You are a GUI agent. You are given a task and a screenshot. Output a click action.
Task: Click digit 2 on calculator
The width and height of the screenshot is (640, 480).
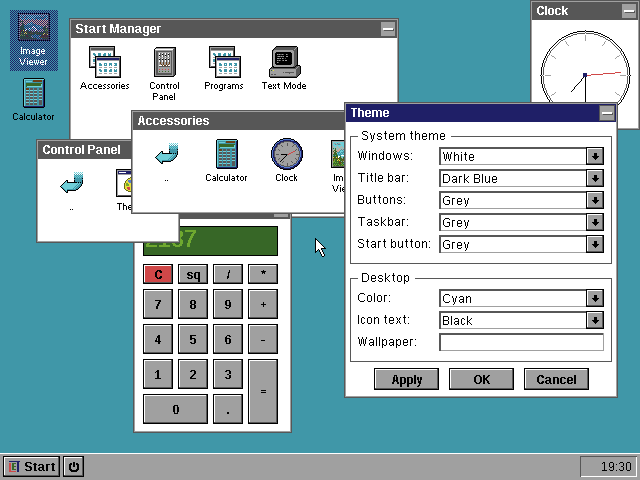point(193,374)
